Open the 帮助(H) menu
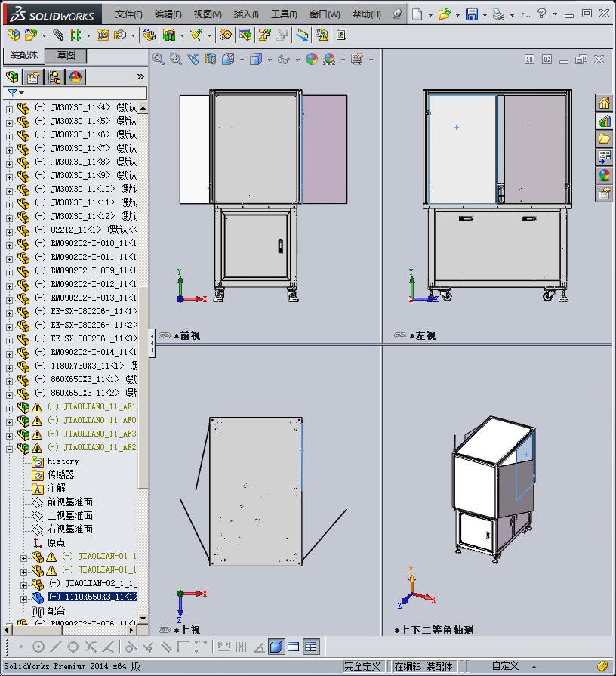This screenshot has height=676, width=616. point(367,14)
